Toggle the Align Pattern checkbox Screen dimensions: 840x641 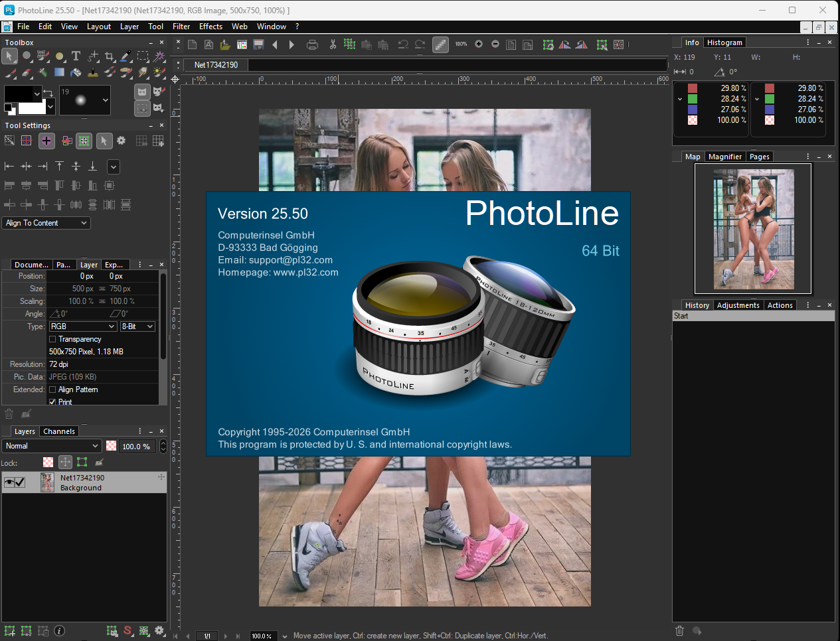coord(52,390)
